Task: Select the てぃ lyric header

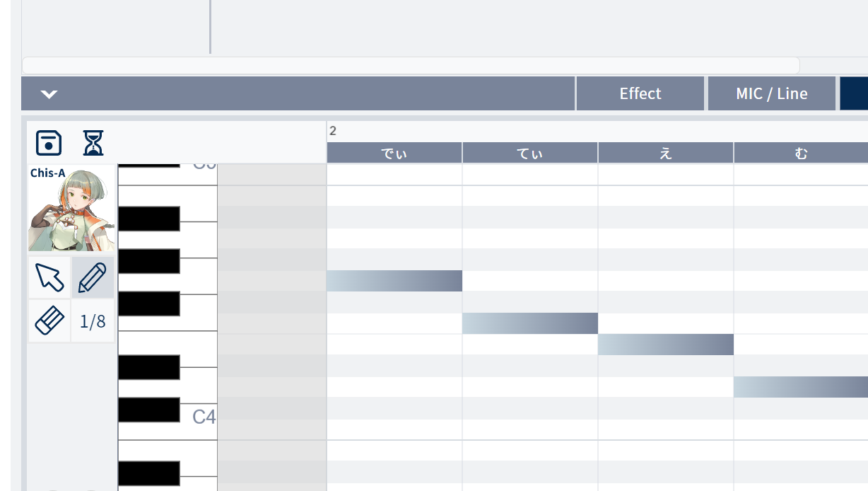Action: point(530,154)
